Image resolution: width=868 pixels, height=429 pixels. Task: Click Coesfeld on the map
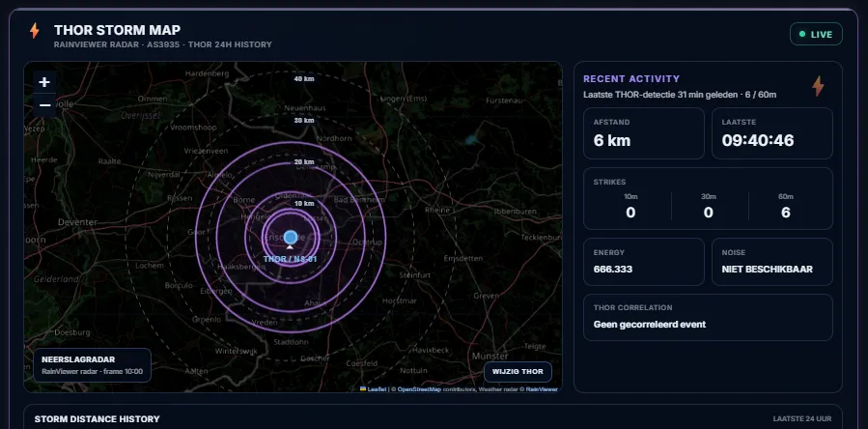[x=361, y=363]
